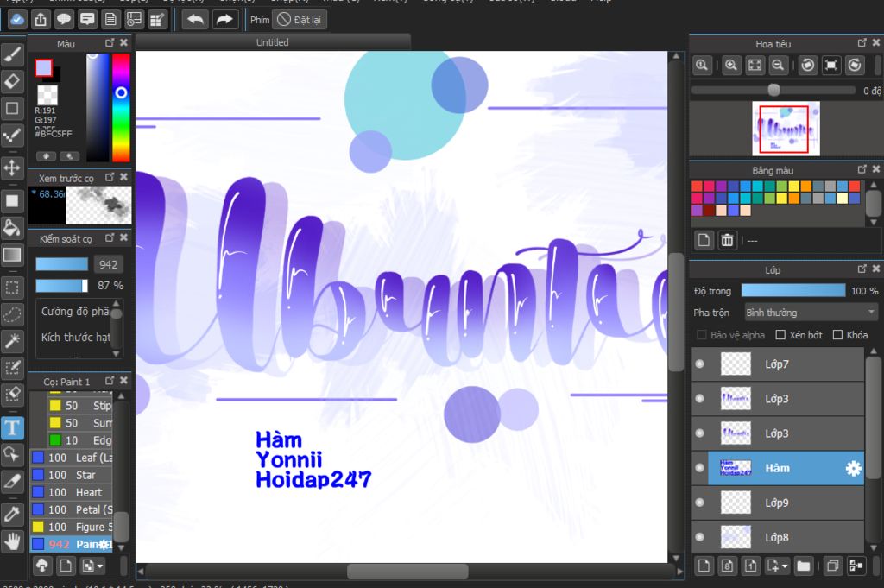Click the Độ trong opacity slider
Viewport: 884px width, 588px height.
tap(793, 290)
